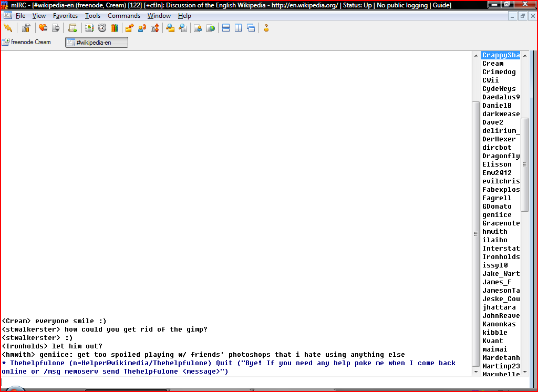Viewport: 538px width, 392px height.
Task: Open the View menu
Action: point(39,16)
